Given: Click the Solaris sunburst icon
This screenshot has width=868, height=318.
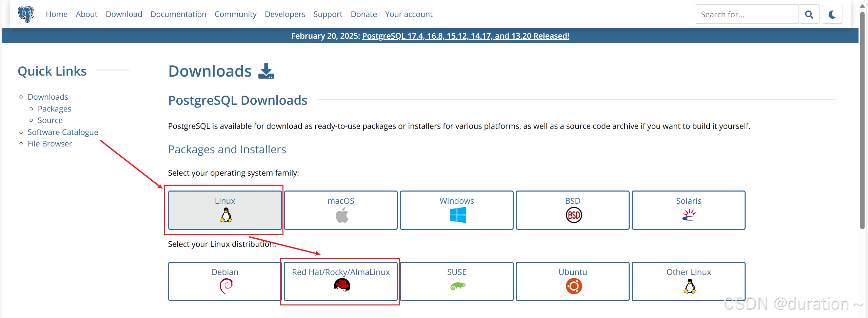Looking at the screenshot, I should [690, 215].
